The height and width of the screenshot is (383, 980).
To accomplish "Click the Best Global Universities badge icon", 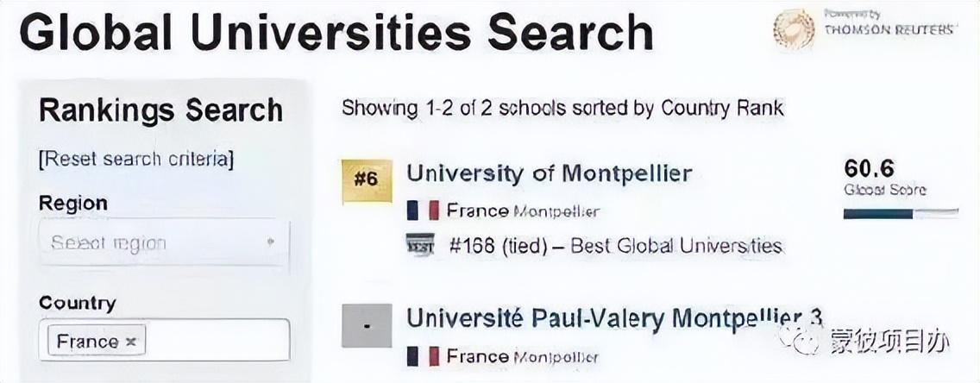I will [420, 246].
